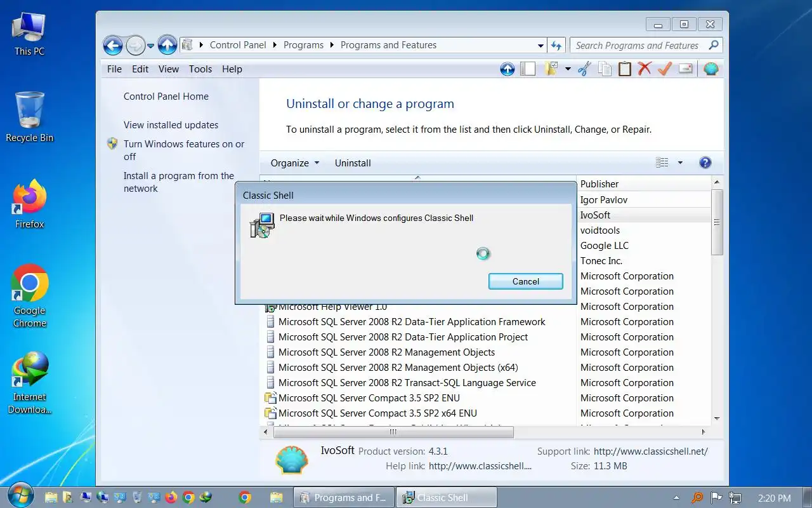Switch to Classic Shell taskbar button
The width and height of the screenshot is (812, 508).
(x=445, y=497)
